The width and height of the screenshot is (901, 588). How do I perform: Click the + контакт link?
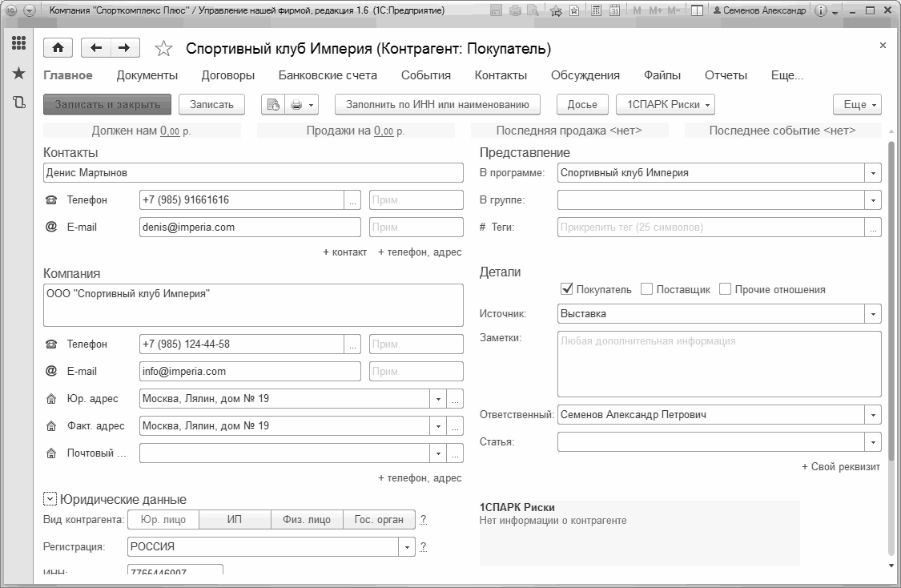tap(344, 252)
